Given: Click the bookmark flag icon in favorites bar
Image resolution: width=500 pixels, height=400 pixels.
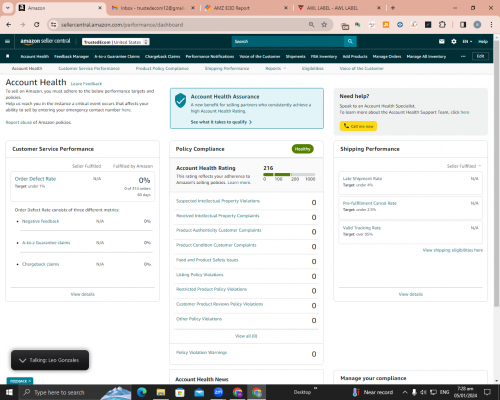Looking at the screenshot, I should pyautogui.click(x=8, y=56).
